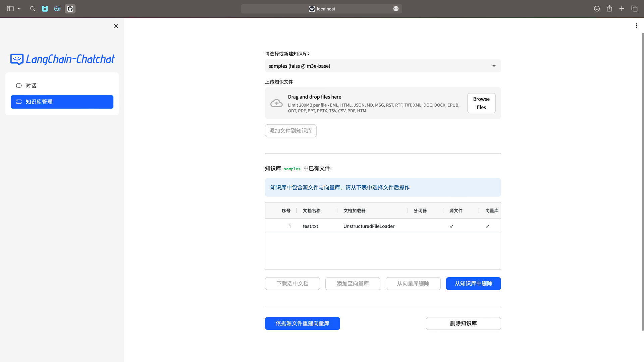Select the 知识库管理 menu entry

(39, 102)
